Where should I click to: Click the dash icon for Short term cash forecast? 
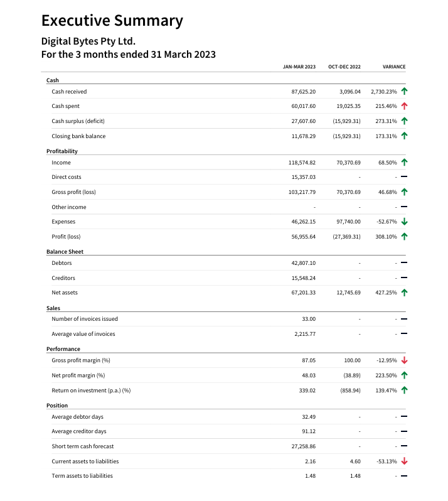click(x=404, y=446)
